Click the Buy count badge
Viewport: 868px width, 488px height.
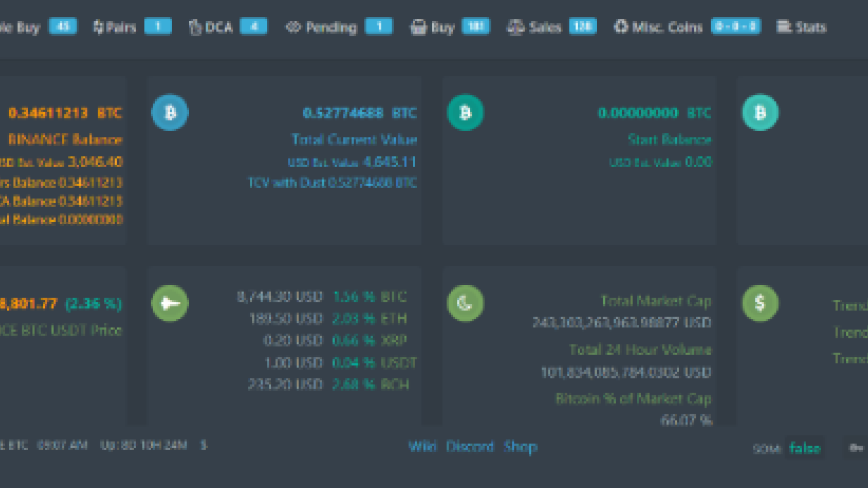pos(476,27)
